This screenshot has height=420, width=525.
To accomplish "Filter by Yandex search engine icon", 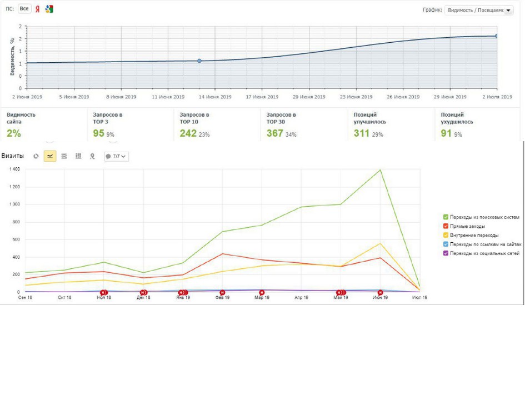I will pyautogui.click(x=38, y=9).
